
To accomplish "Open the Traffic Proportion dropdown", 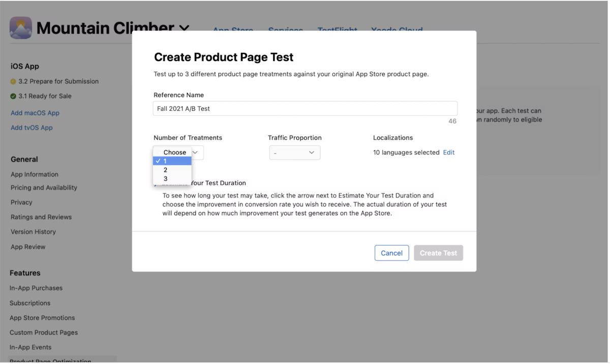I will click(x=294, y=153).
